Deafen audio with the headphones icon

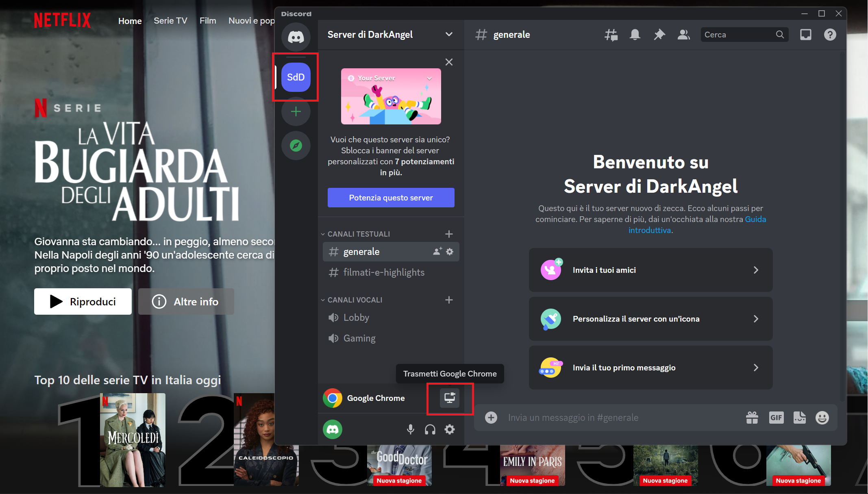click(430, 429)
